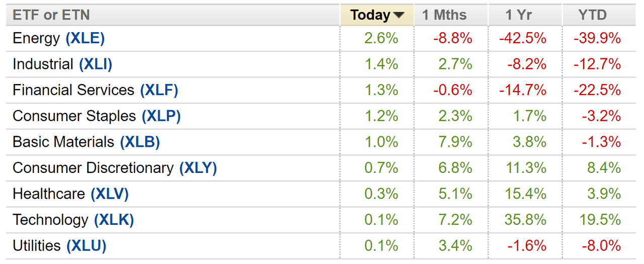Open the XLP ticker link
This screenshot has width=644, height=264.
point(161,116)
